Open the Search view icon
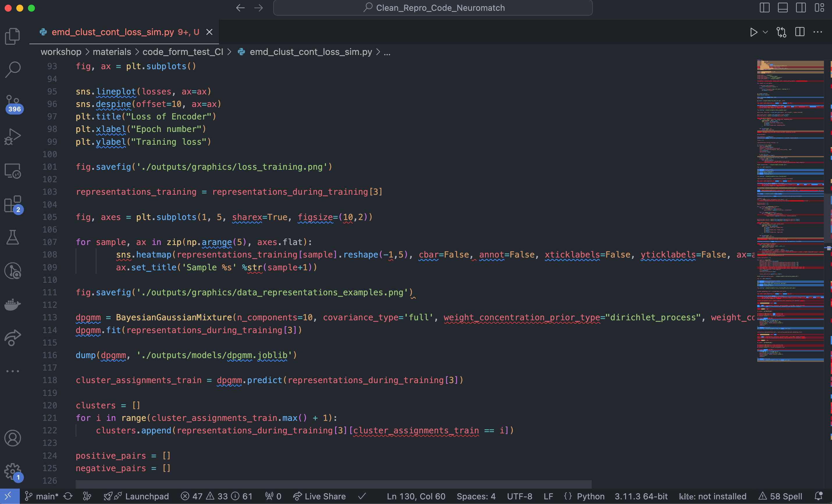 (x=13, y=69)
